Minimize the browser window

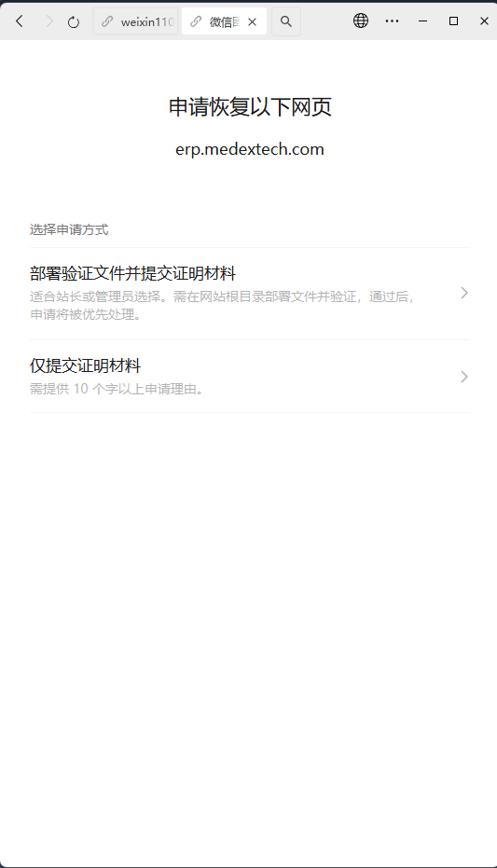(x=422, y=21)
